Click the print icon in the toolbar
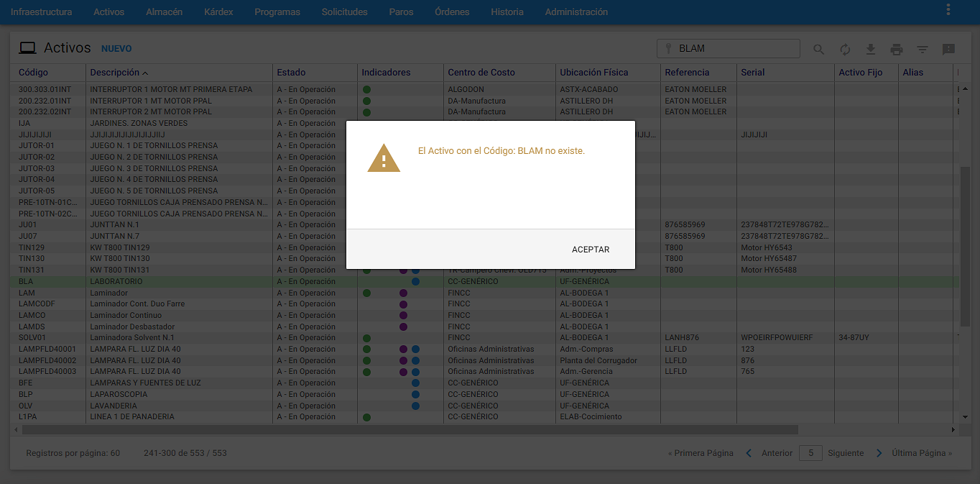Viewport: 980px width, 484px height. (897, 49)
